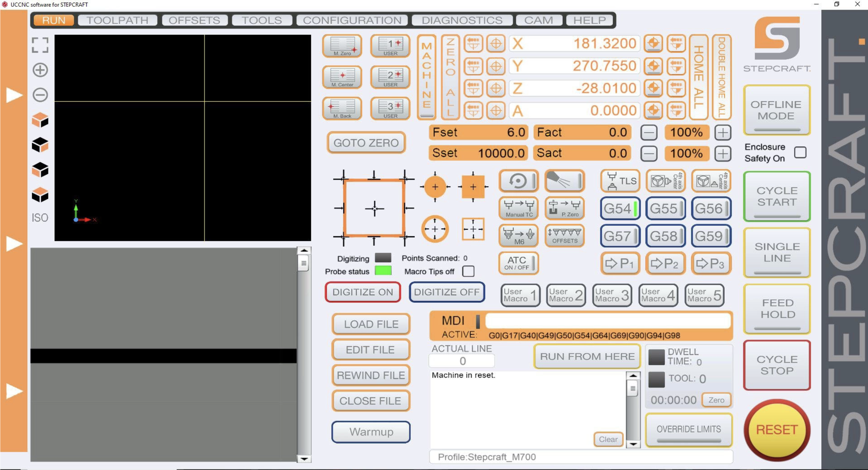This screenshot has width=868, height=470.
Task: Select the ISO view icon
Action: pos(40,218)
